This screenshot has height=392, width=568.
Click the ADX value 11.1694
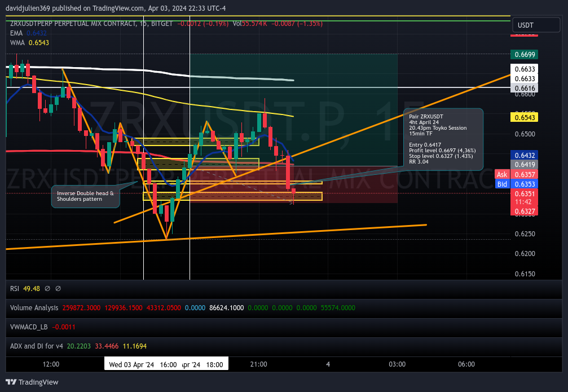pyautogui.click(x=135, y=346)
